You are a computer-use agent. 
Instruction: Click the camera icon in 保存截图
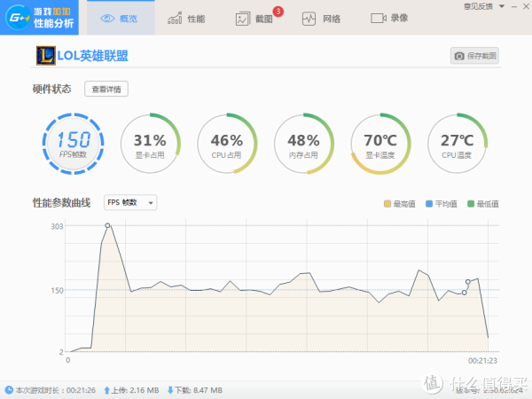click(x=459, y=56)
